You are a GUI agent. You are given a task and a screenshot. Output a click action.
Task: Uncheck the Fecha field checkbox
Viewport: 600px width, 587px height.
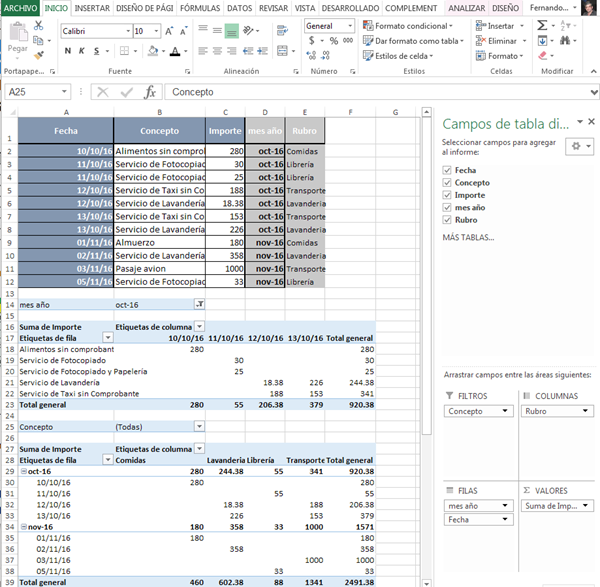(x=446, y=171)
